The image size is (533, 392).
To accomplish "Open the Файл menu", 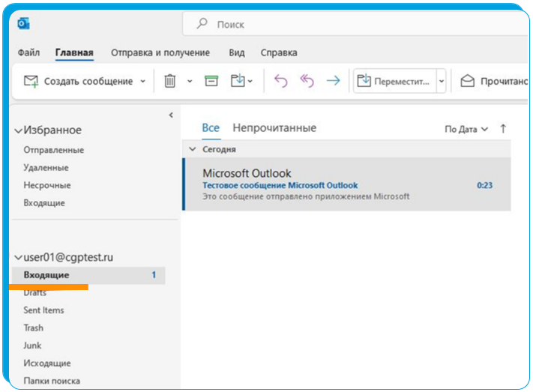I will click(x=29, y=52).
